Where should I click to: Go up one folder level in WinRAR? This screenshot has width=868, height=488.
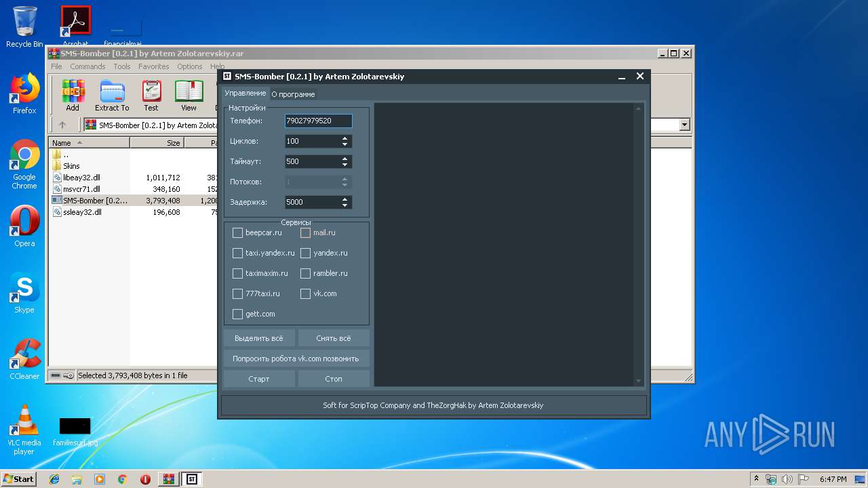tap(62, 125)
